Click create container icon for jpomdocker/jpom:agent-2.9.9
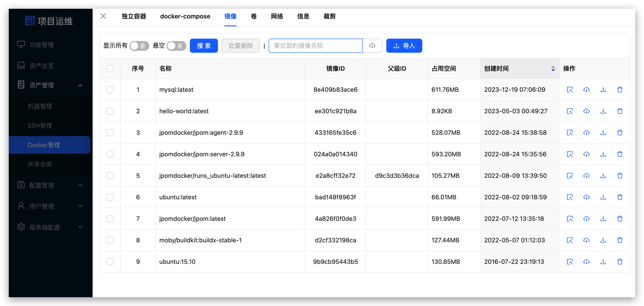 (570, 133)
